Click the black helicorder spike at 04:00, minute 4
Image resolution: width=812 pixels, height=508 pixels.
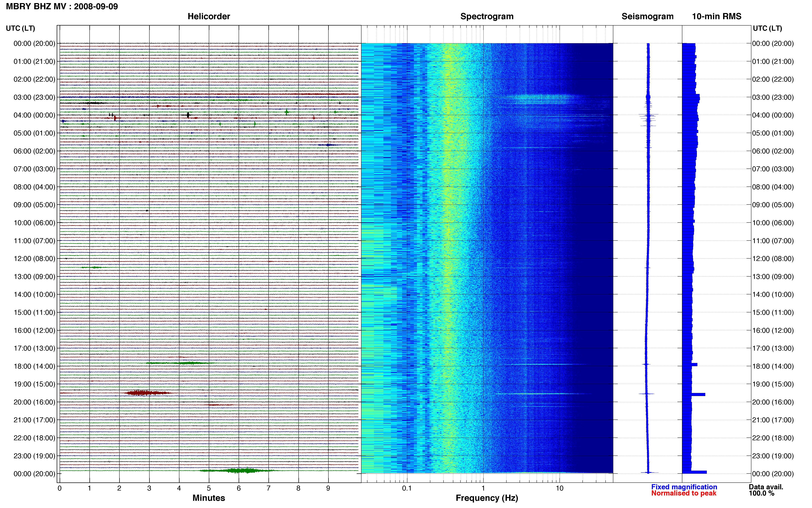188,115
